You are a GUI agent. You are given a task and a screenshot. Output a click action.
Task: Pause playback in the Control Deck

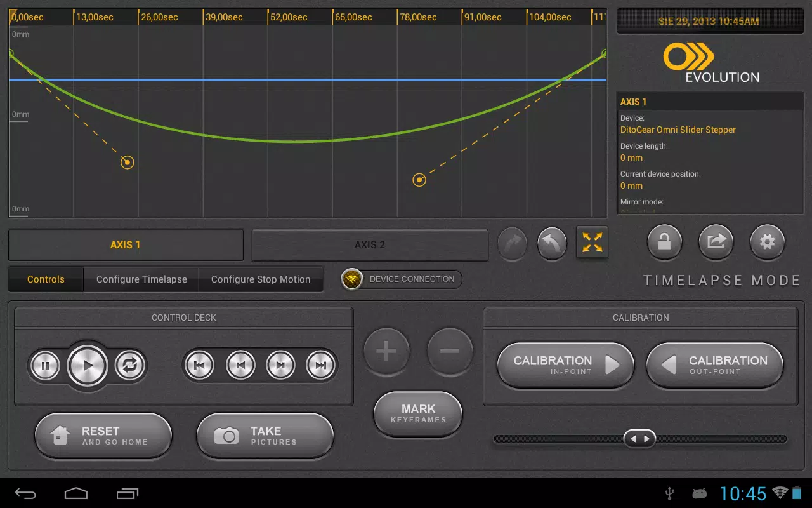point(45,365)
